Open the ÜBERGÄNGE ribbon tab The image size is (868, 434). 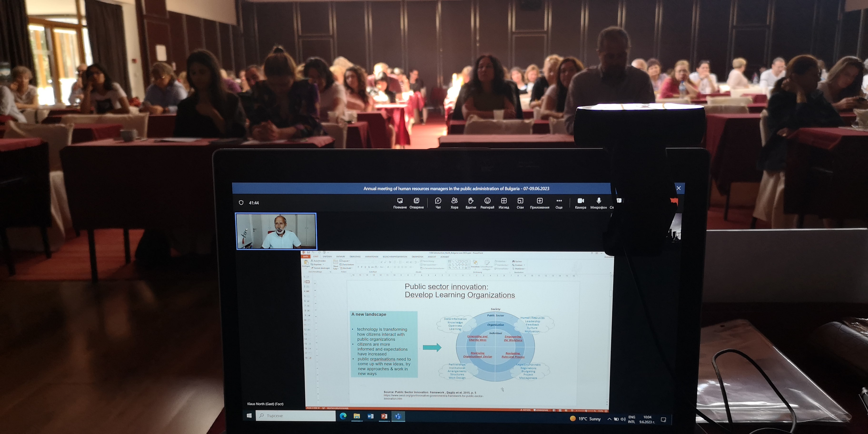(x=355, y=256)
